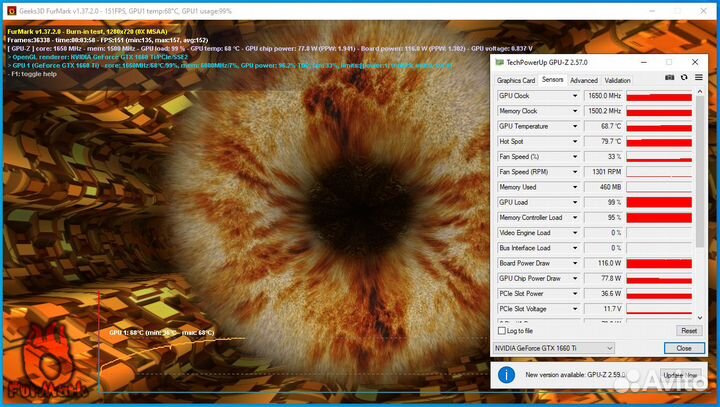Open the GPU Temperature sensor dropdown
This screenshot has height=407, width=720.
574,127
